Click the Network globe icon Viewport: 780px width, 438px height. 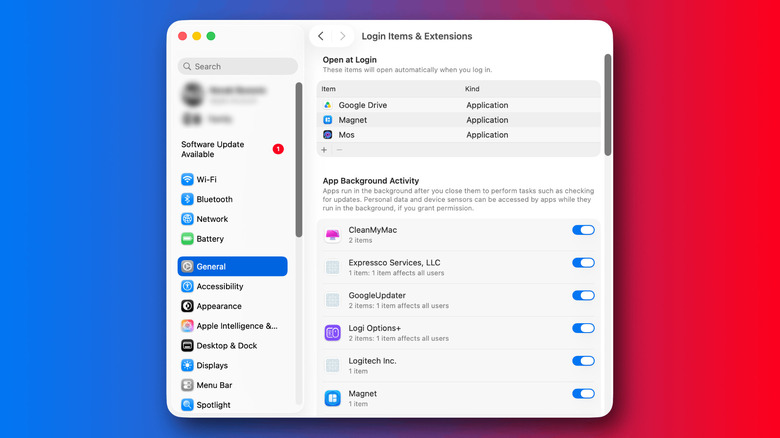tap(187, 219)
